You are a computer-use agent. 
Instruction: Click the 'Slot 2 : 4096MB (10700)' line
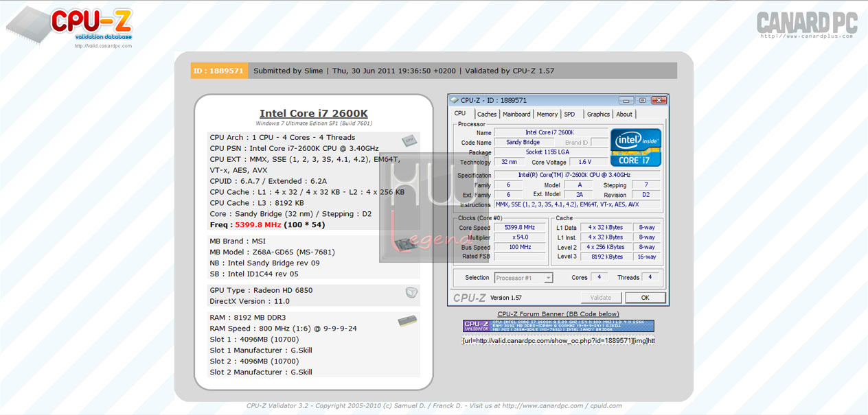click(x=253, y=361)
